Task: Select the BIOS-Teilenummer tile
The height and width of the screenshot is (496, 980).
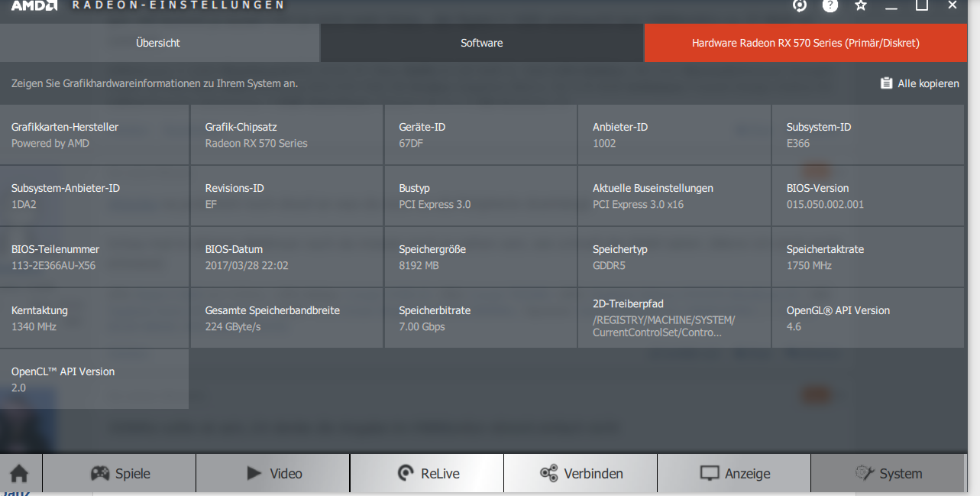Action: [94, 257]
